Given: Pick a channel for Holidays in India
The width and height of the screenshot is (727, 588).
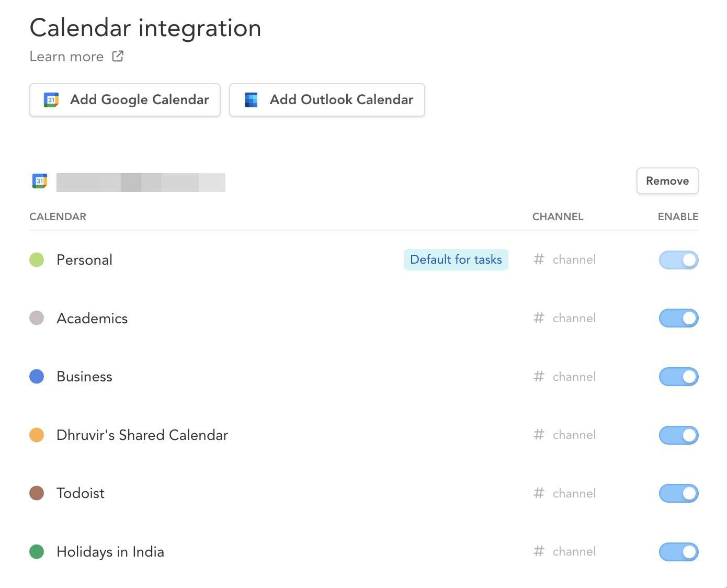Looking at the screenshot, I should click(565, 551).
